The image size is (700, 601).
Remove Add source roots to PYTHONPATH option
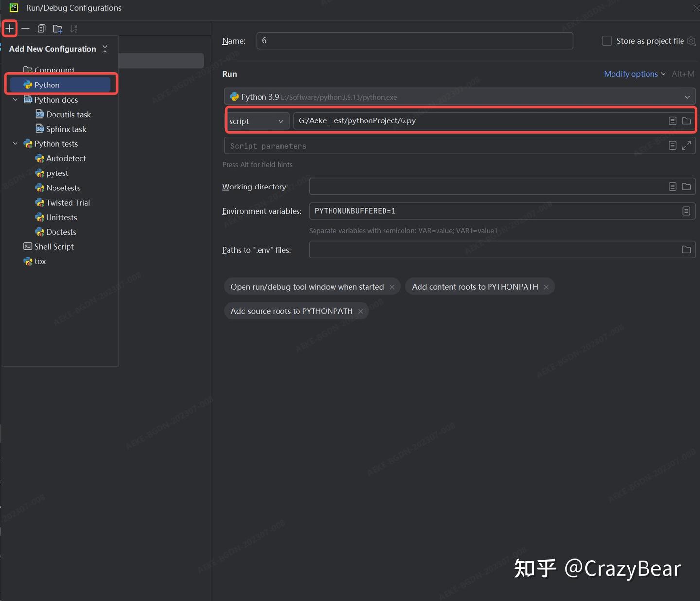pos(360,311)
